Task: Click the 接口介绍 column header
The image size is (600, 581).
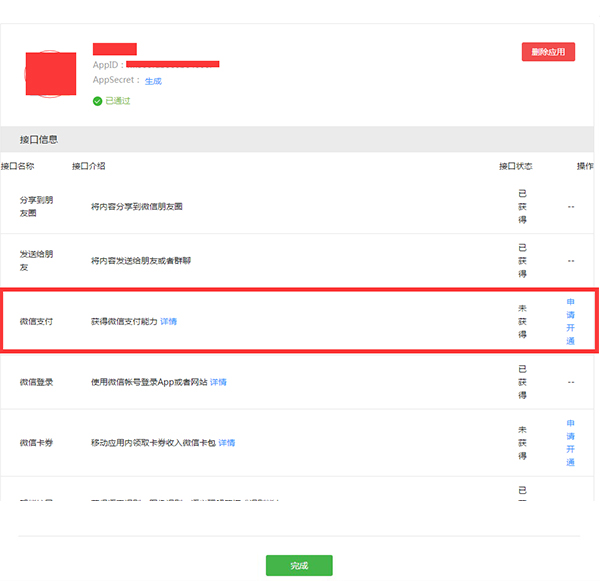Action: point(89,166)
